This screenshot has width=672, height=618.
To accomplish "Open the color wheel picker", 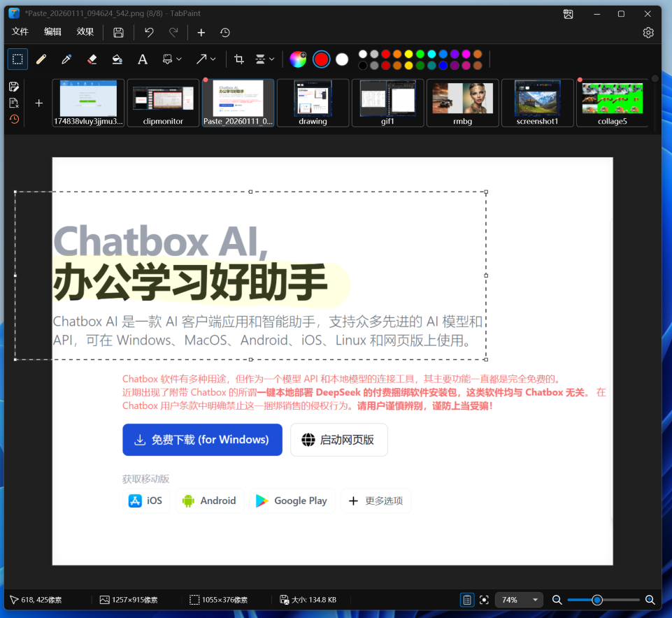I will click(298, 59).
